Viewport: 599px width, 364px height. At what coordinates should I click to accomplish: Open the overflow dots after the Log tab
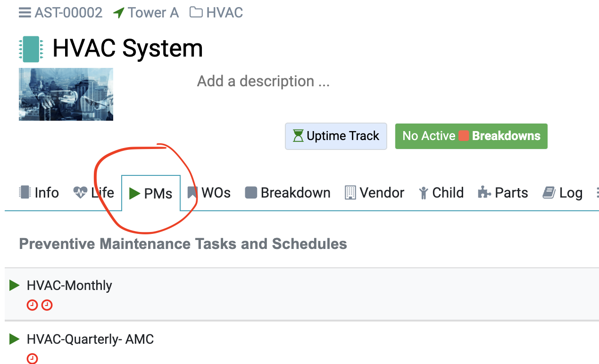click(x=596, y=192)
